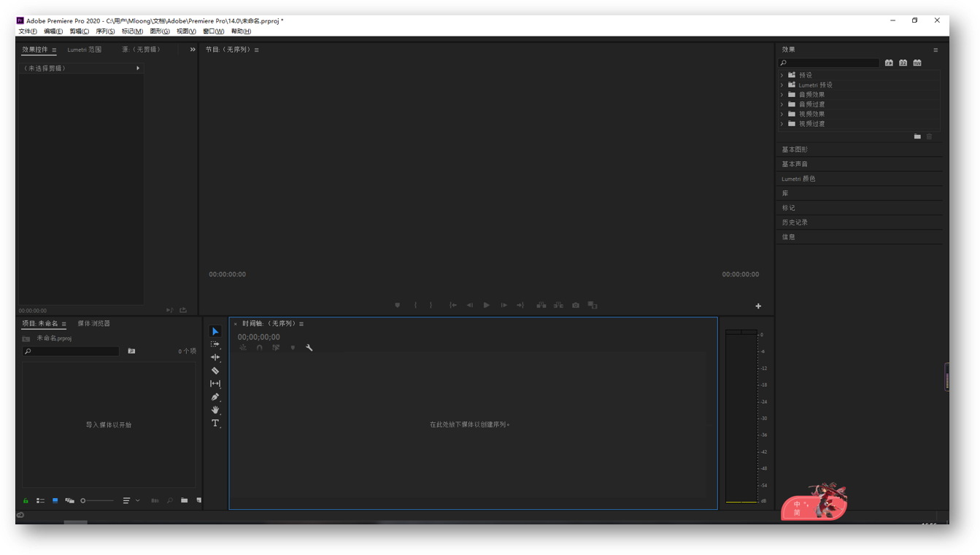Viewport: 980px width, 555px height.
Task: Create a new custom bin in Effects panel
Action: click(x=917, y=136)
